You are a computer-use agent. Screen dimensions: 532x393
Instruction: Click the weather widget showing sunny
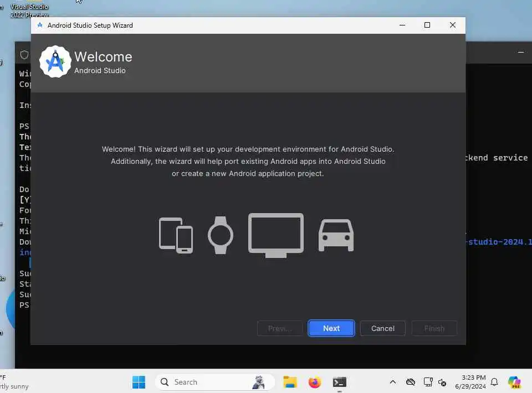tap(14, 382)
